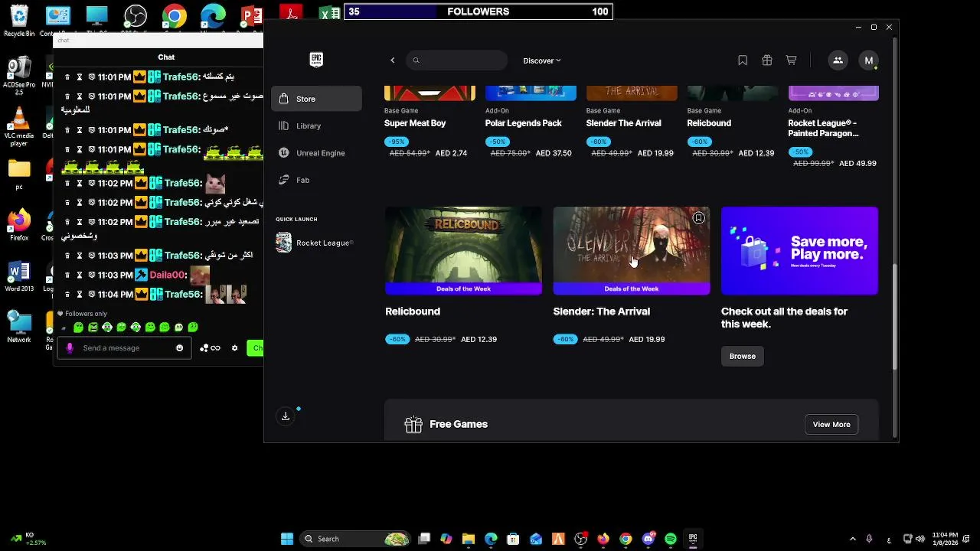Open the Friends panel icon
This screenshot has height=551, width=980.
pyautogui.click(x=838, y=60)
